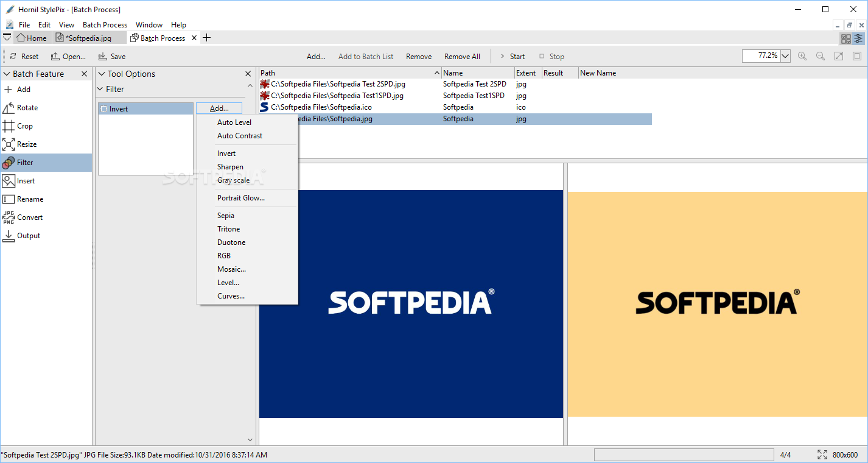
Task: Collapse the Tool Options panel header
Action: pyautogui.click(x=102, y=74)
